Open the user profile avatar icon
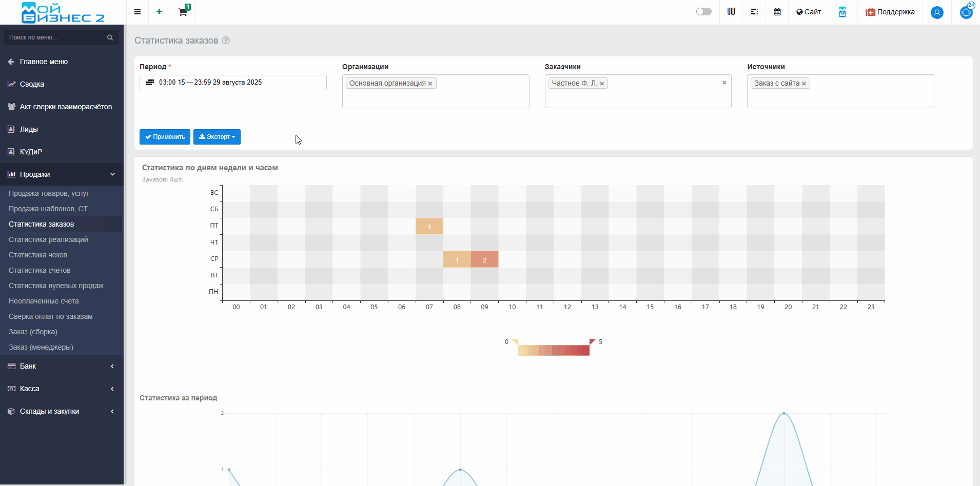The width and height of the screenshot is (980, 486). 937,12
